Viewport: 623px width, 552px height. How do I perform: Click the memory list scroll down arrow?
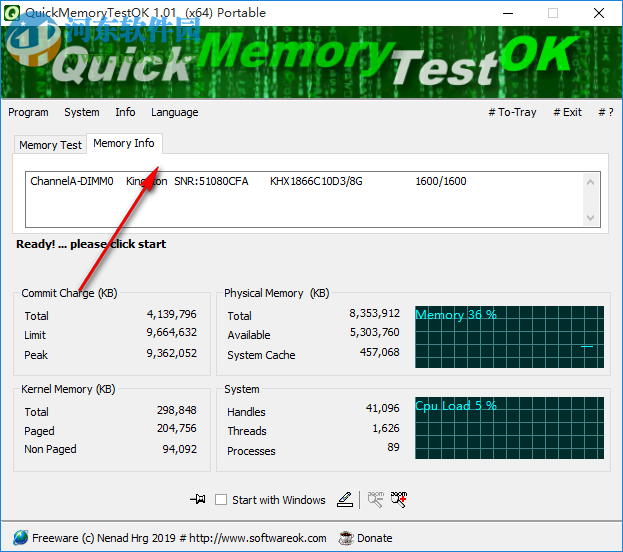[x=590, y=217]
